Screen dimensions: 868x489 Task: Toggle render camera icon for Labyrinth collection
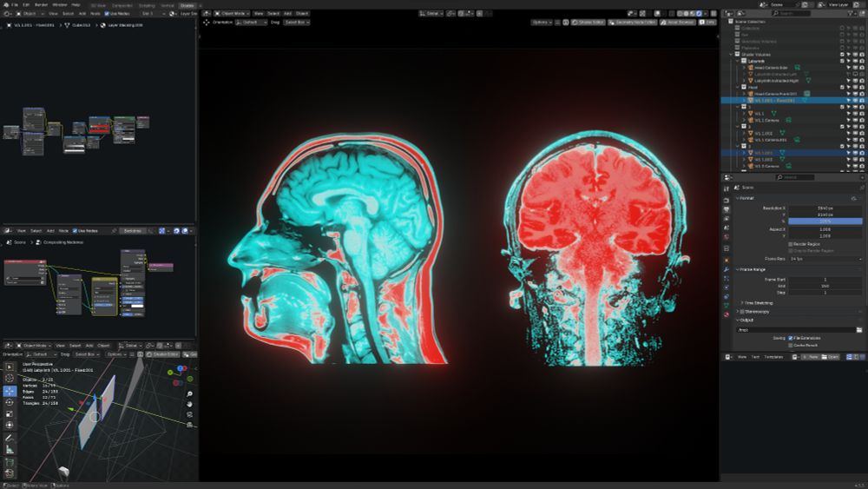(862, 61)
